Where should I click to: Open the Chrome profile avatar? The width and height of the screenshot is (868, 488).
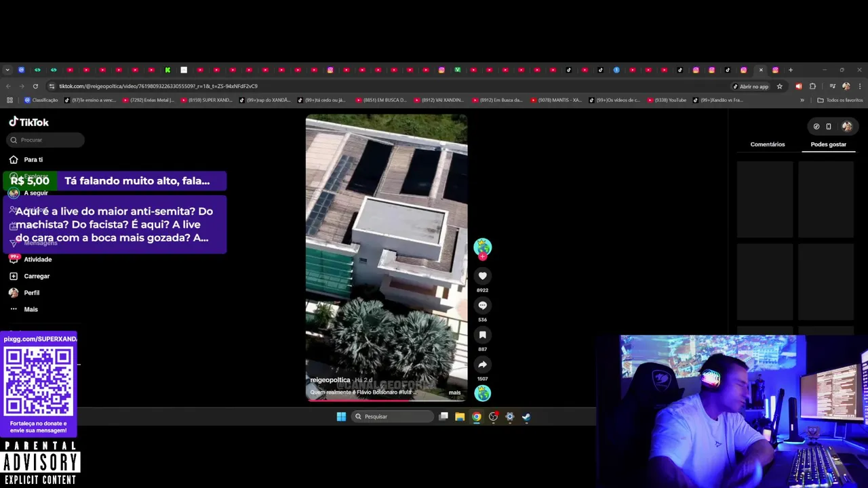coord(846,86)
